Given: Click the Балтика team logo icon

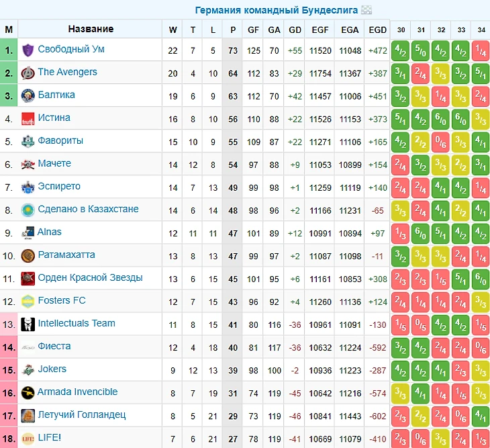Looking at the screenshot, I should pos(28,95).
